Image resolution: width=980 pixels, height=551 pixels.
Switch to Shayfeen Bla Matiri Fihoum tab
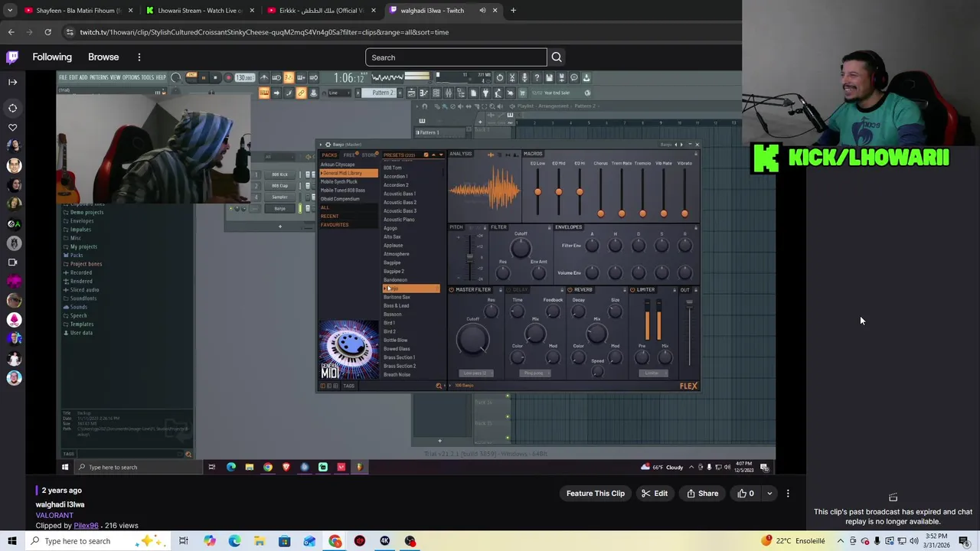point(77,11)
